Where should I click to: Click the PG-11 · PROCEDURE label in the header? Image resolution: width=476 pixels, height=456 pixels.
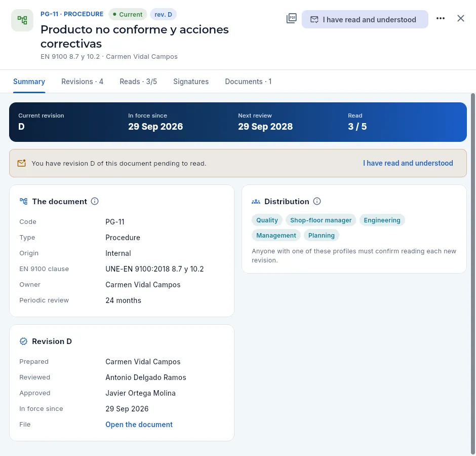pos(72,14)
